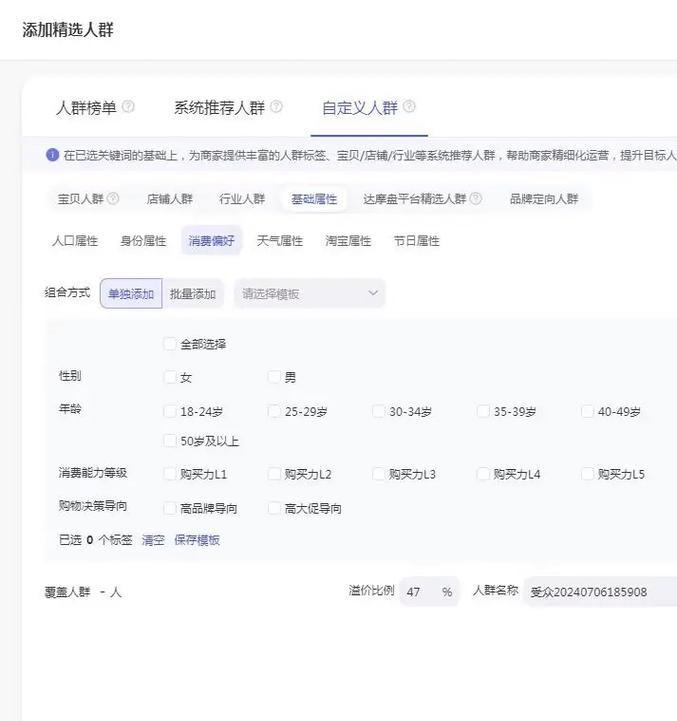Tick the 18-24岁 age checkbox
Viewport: 677px width, 721px height.
pos(170,411)
